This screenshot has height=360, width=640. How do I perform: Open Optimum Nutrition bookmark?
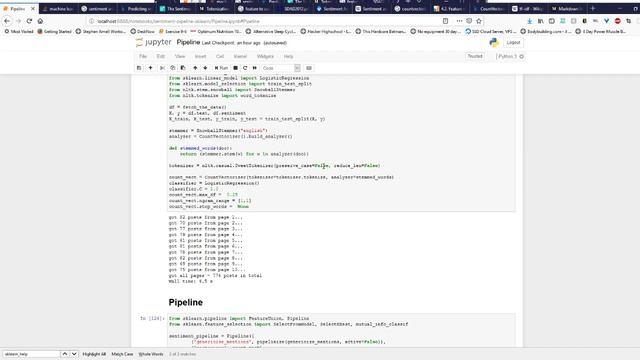pyautogui.click(x=216, y=31)
